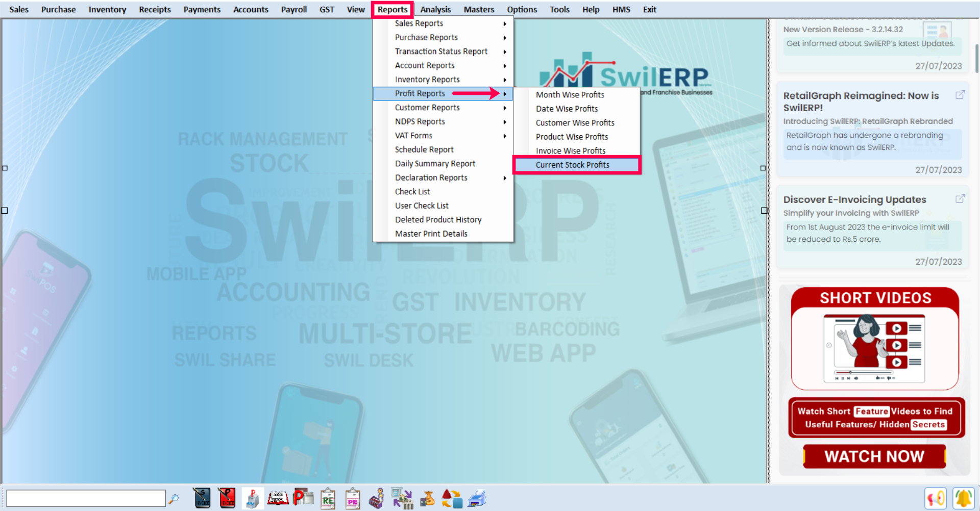This screenshot has width=980, height=511.
Task: Open the Reports menu
Action: click(x=393, y=10)
